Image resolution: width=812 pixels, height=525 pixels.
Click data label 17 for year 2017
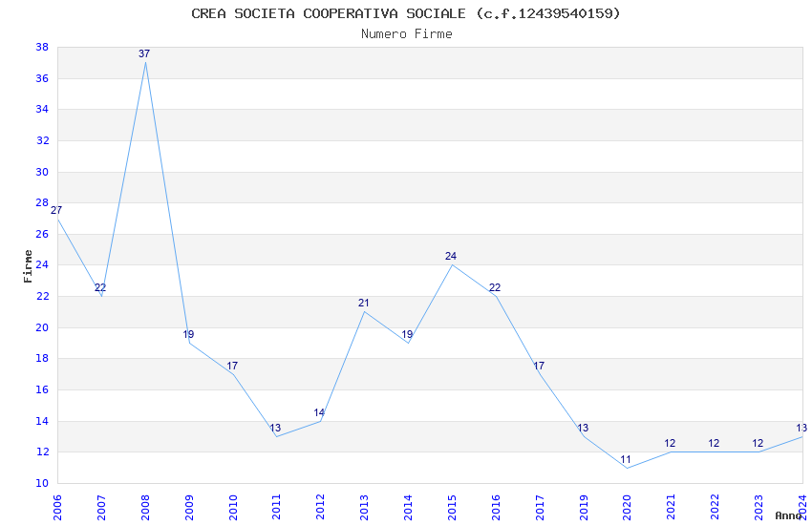539,366
